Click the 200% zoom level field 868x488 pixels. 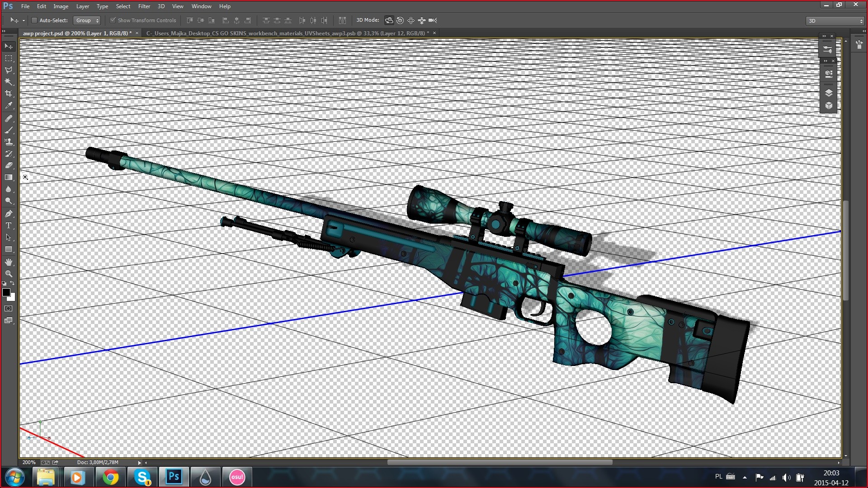(29, 462)
